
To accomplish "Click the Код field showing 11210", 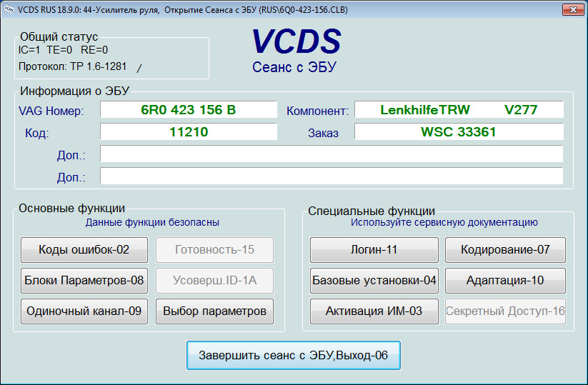I will [188, 132].
